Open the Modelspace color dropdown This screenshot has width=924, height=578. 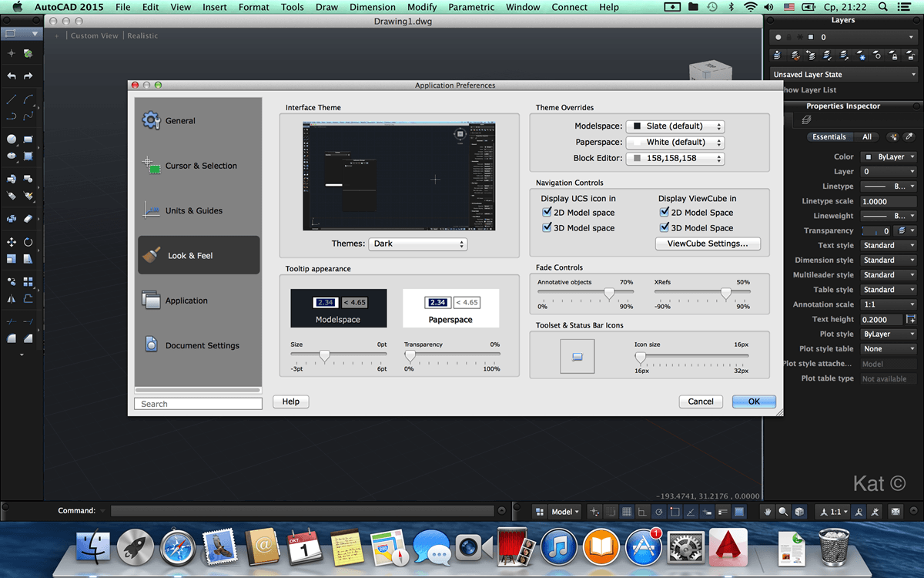tap(675, 126)
